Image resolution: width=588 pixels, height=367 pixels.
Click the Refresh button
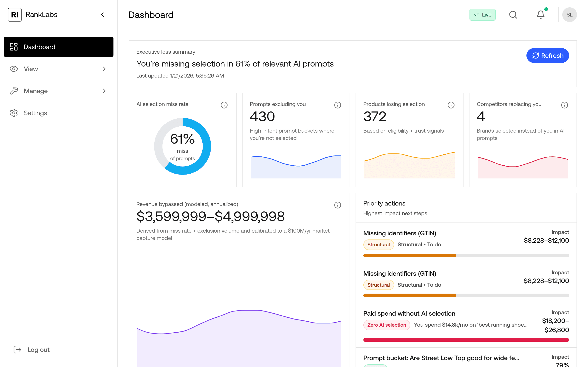tap(547, 55)
